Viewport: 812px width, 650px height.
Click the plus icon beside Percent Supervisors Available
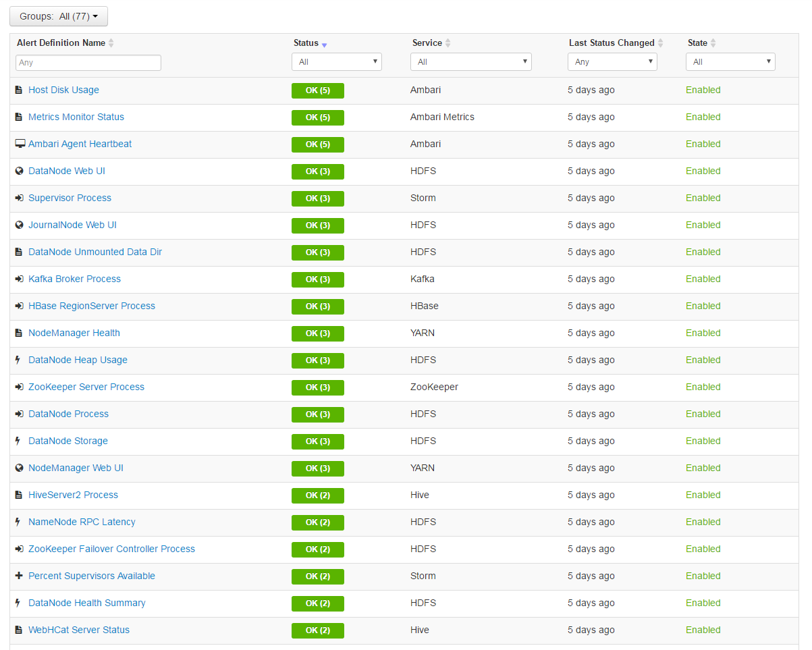(x=19, y=576)
